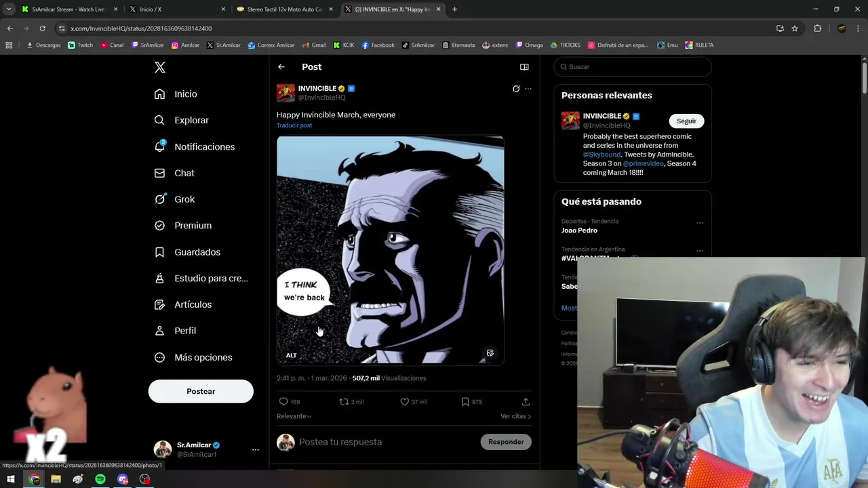Screen dimensions: 868x488
Task: Open the Relevante sort dropdown
Action: pyautogui.click(x=294, y=416)
